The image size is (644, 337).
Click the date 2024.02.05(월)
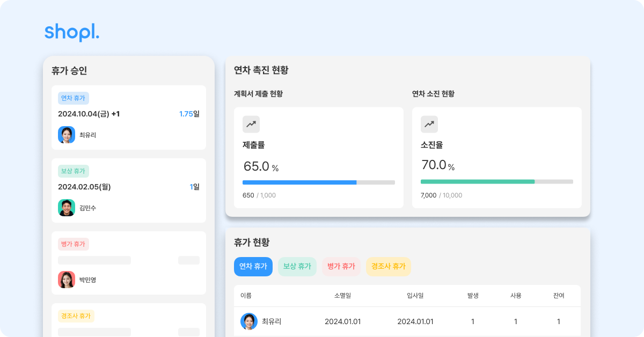(84, 187)
